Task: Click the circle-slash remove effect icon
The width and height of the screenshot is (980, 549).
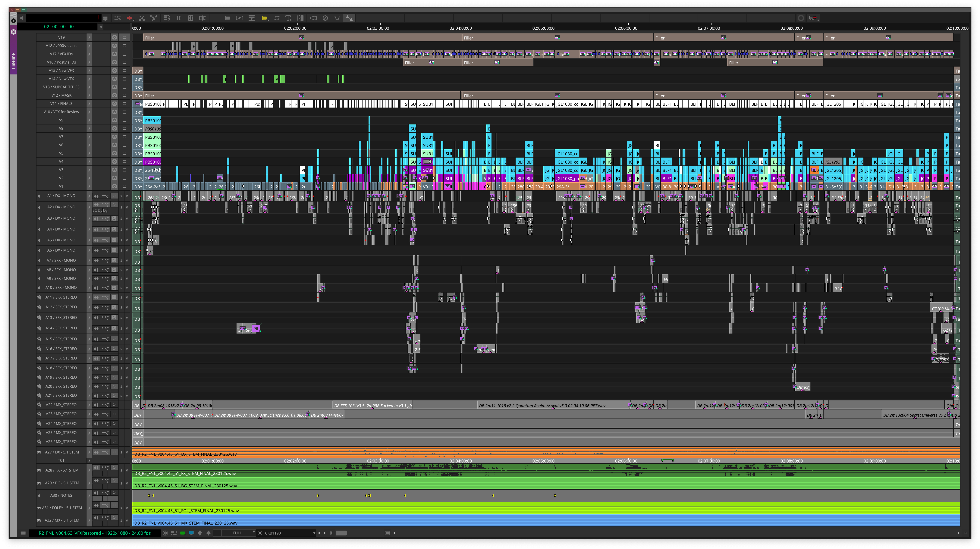Action: 325,18
